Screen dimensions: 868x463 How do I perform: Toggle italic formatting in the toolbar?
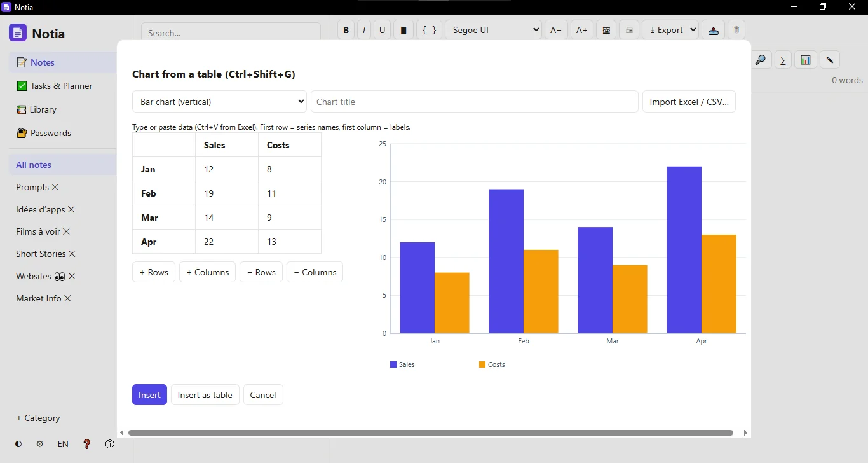364,30
